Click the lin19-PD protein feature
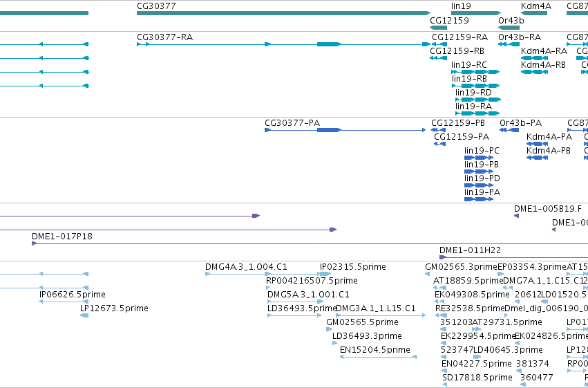588x388 pixels. pyautogui.click(x=479, y=186)
